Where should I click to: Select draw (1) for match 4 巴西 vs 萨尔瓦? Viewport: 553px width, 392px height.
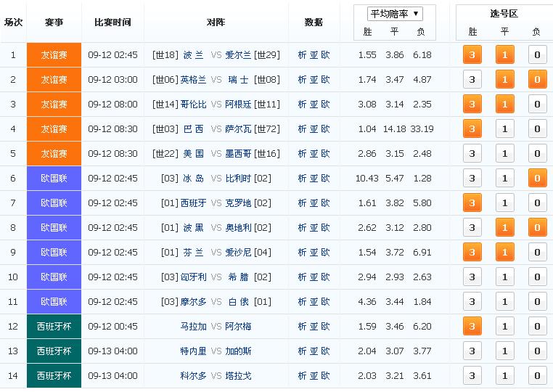tap(504, 128)
